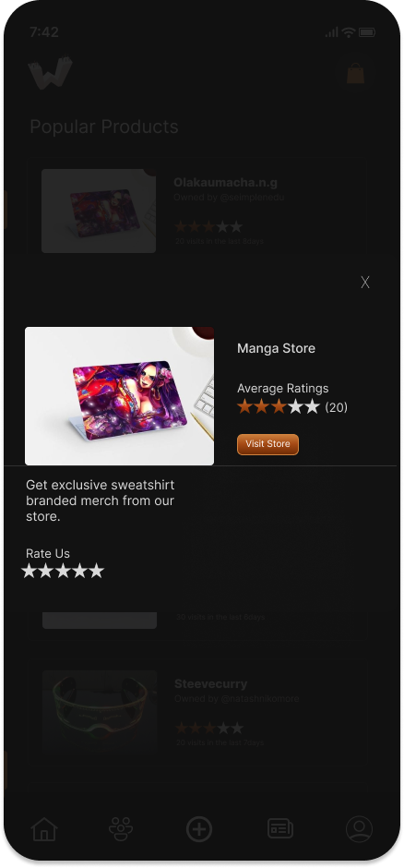This screenshot has height=868, width=404.
Task: Select the Manga Store title
Action: [276, 348]
